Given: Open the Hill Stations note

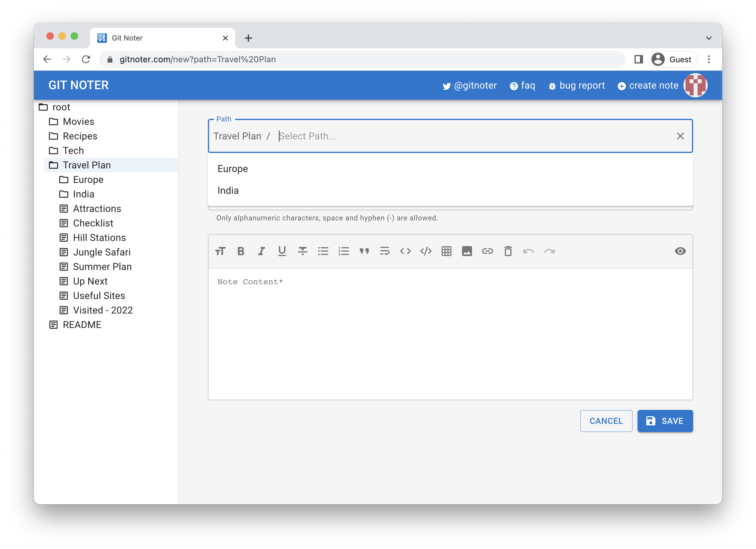Looking at the screenshot, I should (x=99, y=238).
